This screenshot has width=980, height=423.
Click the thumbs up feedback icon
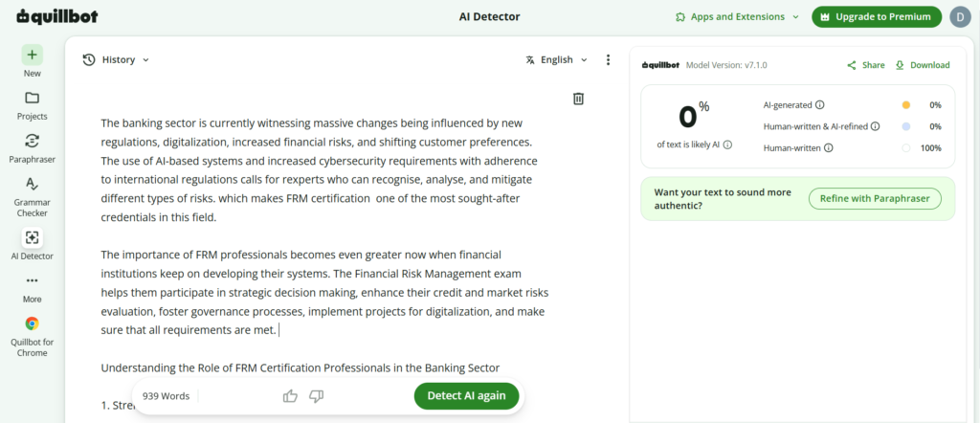click(290, 396)
